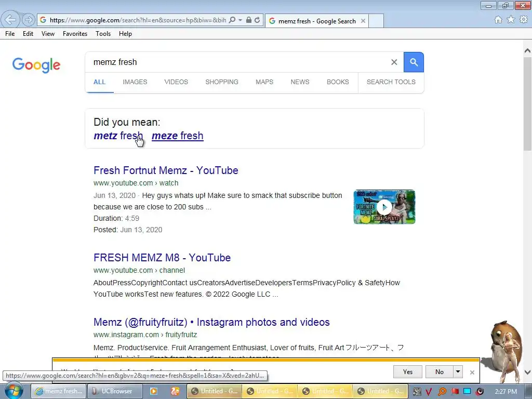Click the pixelated gray tray icon
Image resolution: width=532 pixels, height=399 pixels.
click(417, 392)
